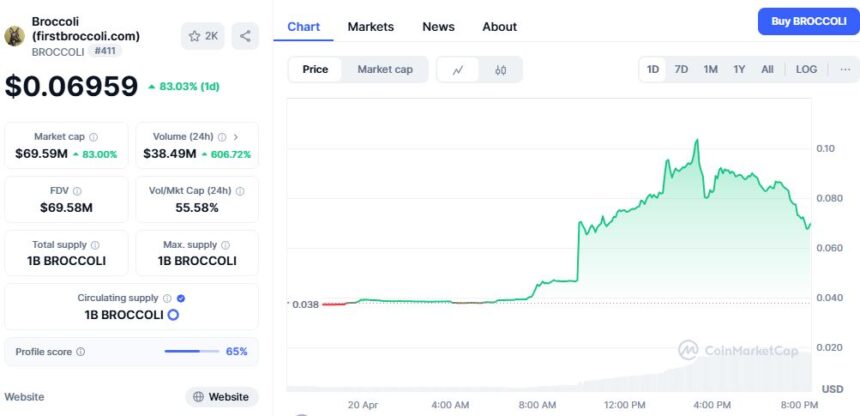Select the 7D time range
This screenshot has height=416, width=860.
[x=681, y=70]
